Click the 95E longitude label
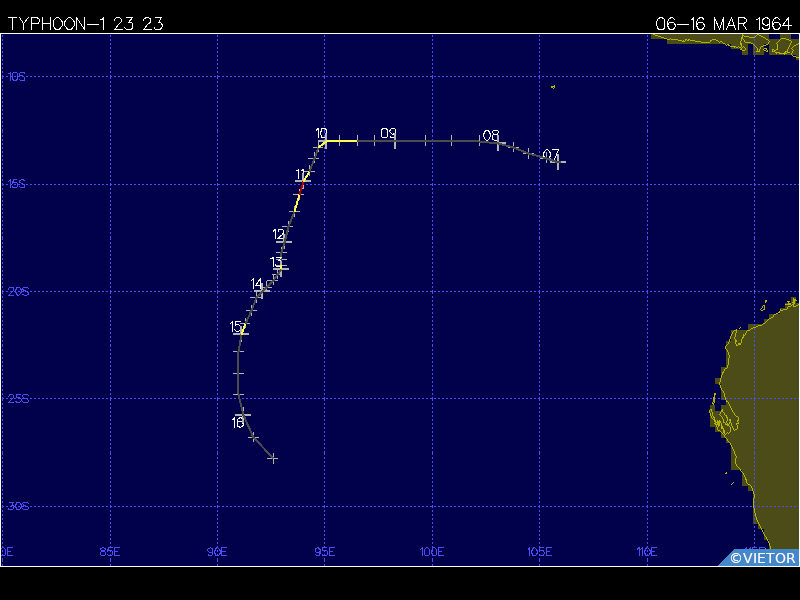 pos(324,552)
